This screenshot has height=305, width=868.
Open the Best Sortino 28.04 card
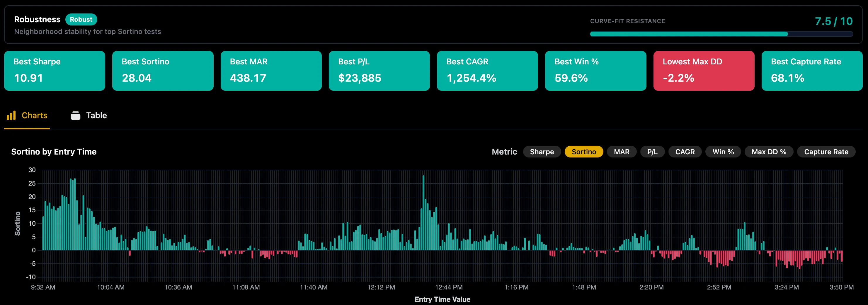point(163,71)
